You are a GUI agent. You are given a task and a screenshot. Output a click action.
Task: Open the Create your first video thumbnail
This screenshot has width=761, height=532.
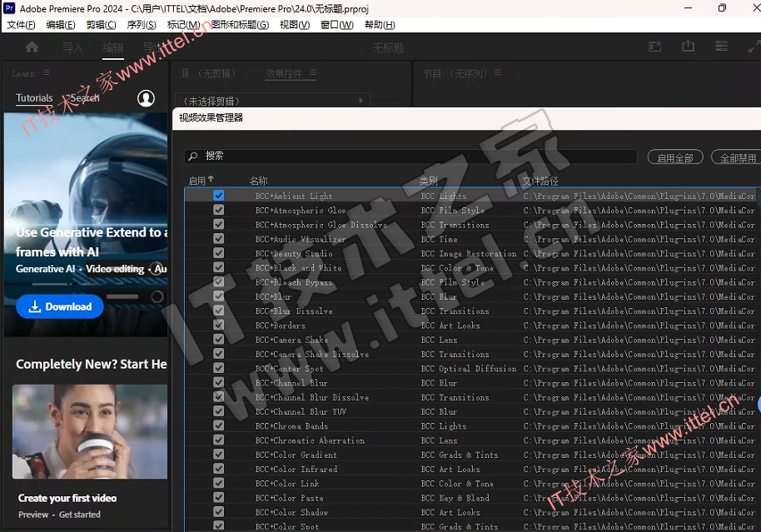(90, 431)
